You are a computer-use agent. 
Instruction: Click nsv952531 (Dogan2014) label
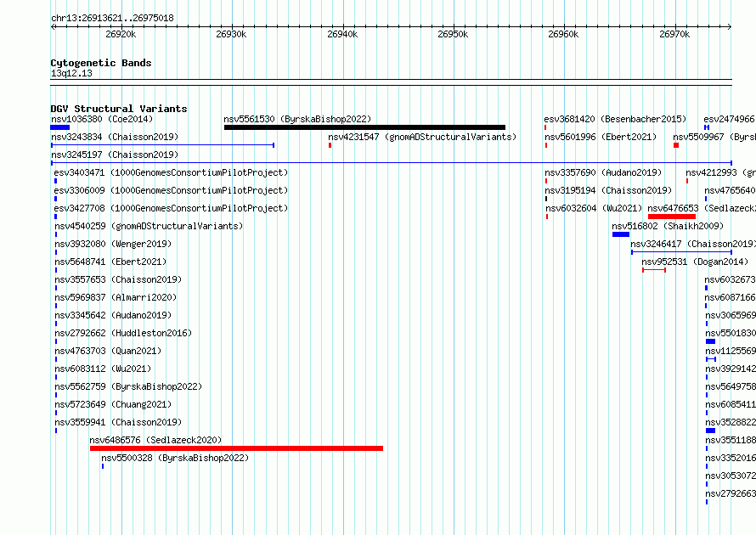coord(695,262)
